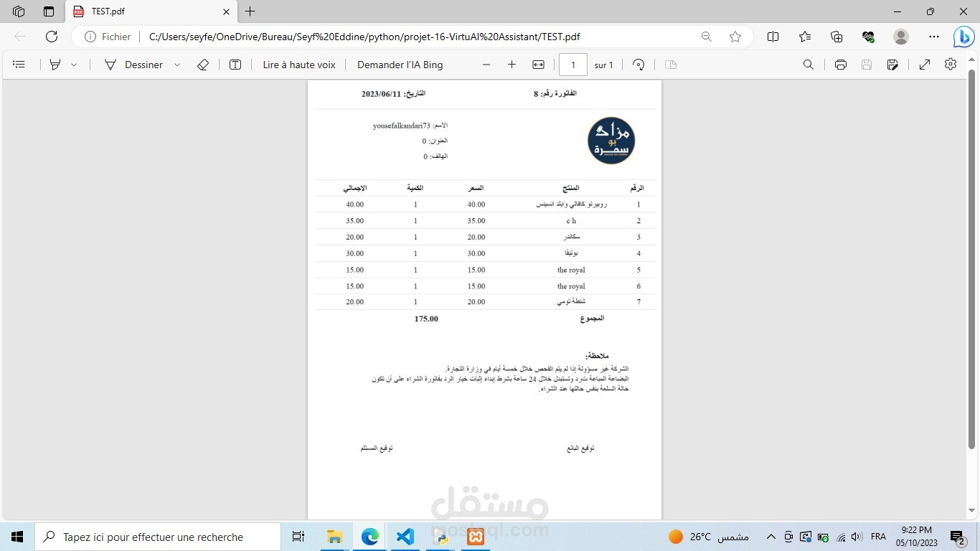Image resolution: width=980 pixels, height=551 pixels.
Task: Open Visual Studio Code from the taskbar
Action: click(405, 537)
